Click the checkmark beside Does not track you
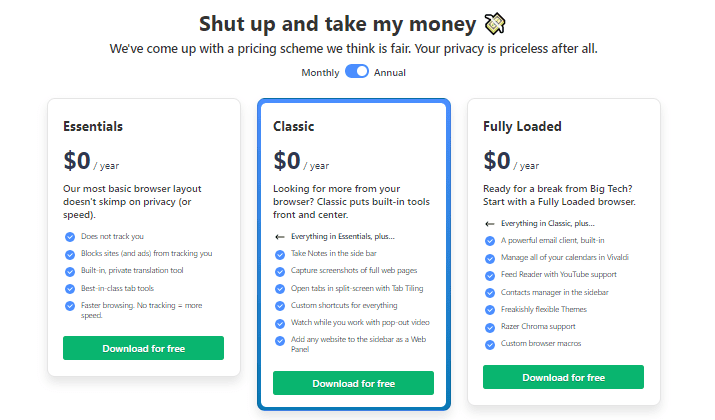The width and height of the screenshot is (715, 420). [70, 237]
